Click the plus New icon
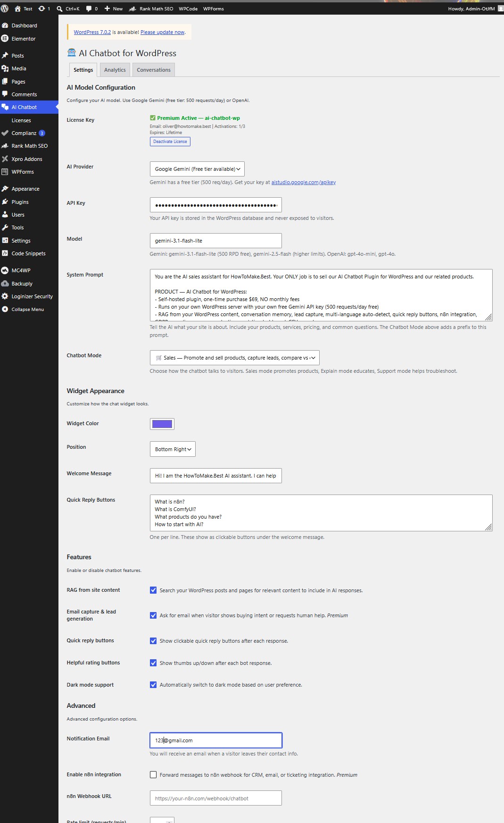Image resolution: width=504 pixels, height=823 pixels. click(x=107, y=8)
